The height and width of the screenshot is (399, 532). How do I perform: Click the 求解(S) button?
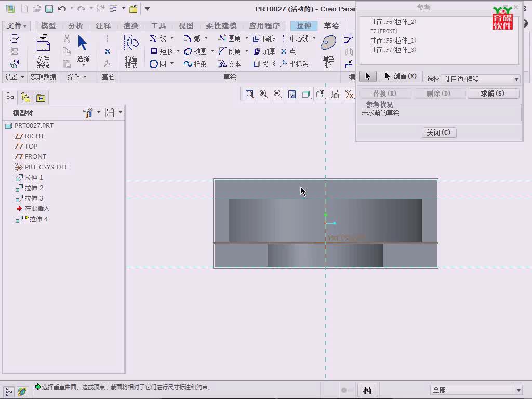(x=494, y=94)
